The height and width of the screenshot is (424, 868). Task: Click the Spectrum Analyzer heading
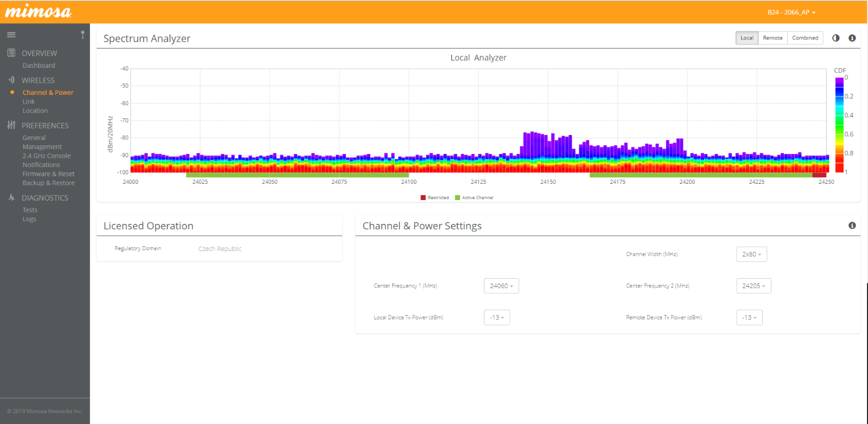click(x=147, y=38)
